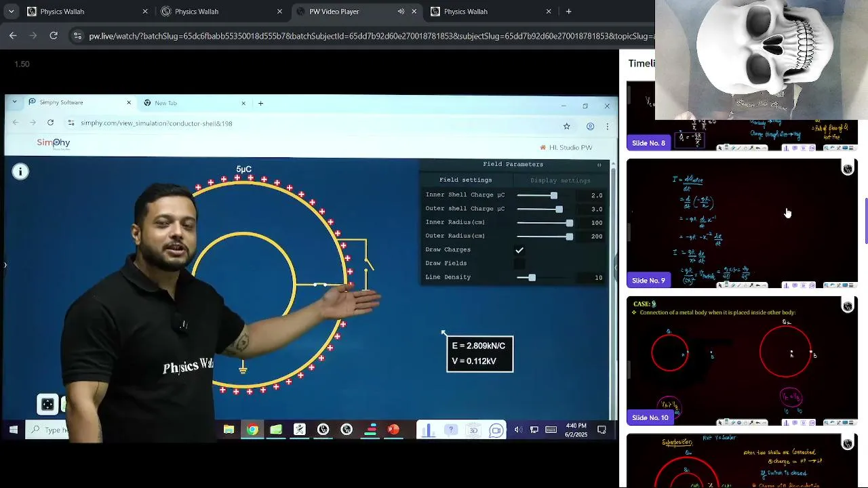
Task: Click the PW logo on Slide 10 thumbnail
Action: tap(848, 306)
